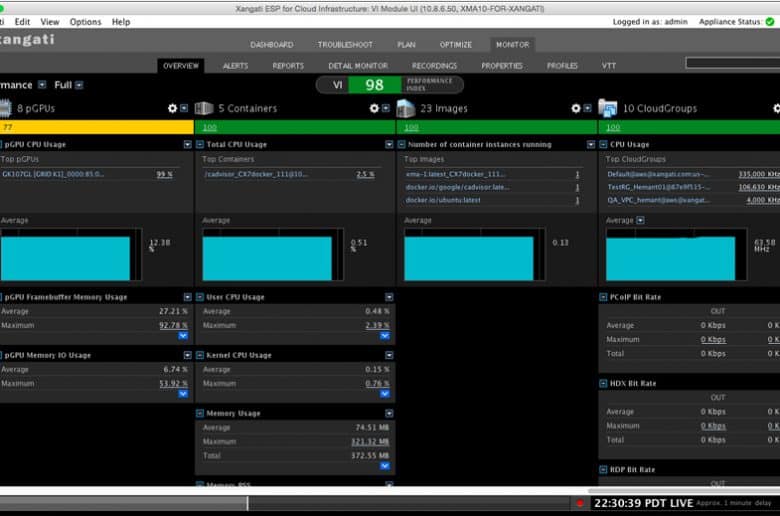Open the GK107GL GRID K1 pGPU link
This screenshot has height=516, width=780.
[53, 174]
